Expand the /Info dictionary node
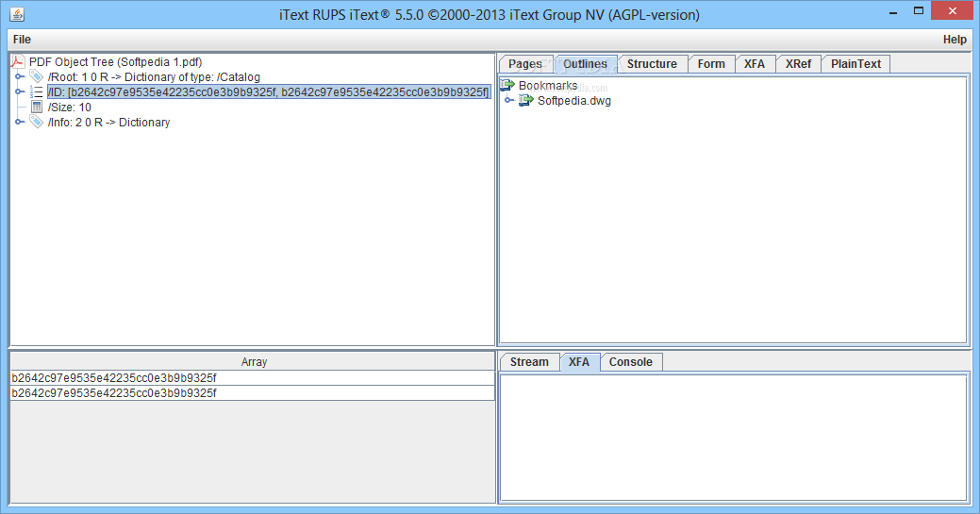The width and height of the screenshot is (980, 514). click(x=20, y=122)
